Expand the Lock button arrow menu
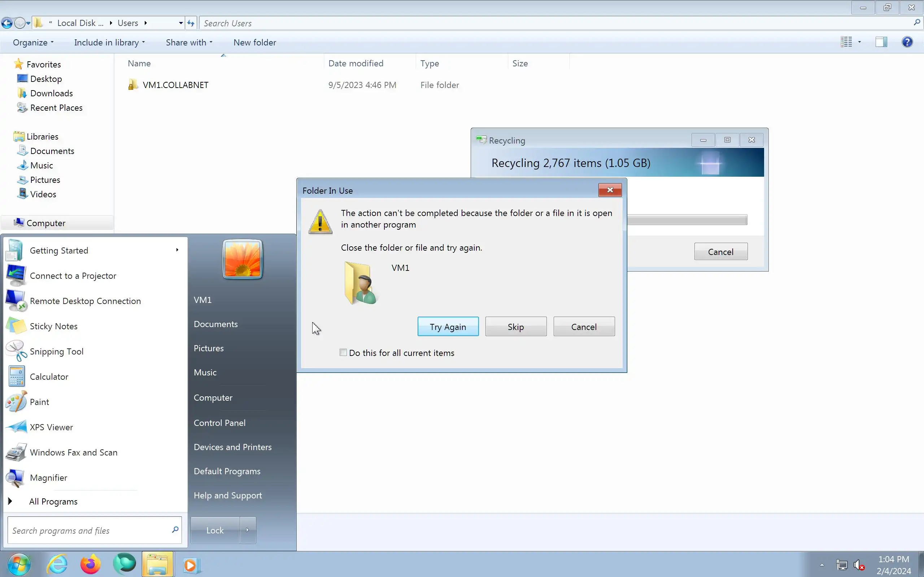 [x=247, y=530]
